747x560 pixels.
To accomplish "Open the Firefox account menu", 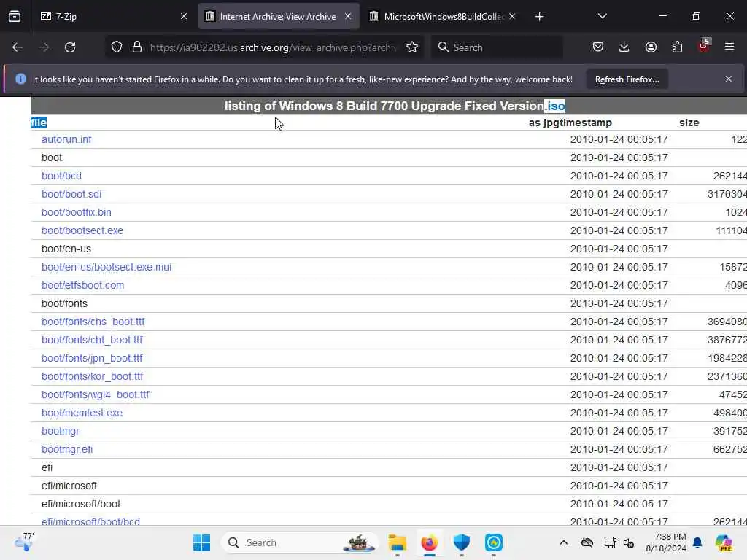I will [651, 47].
